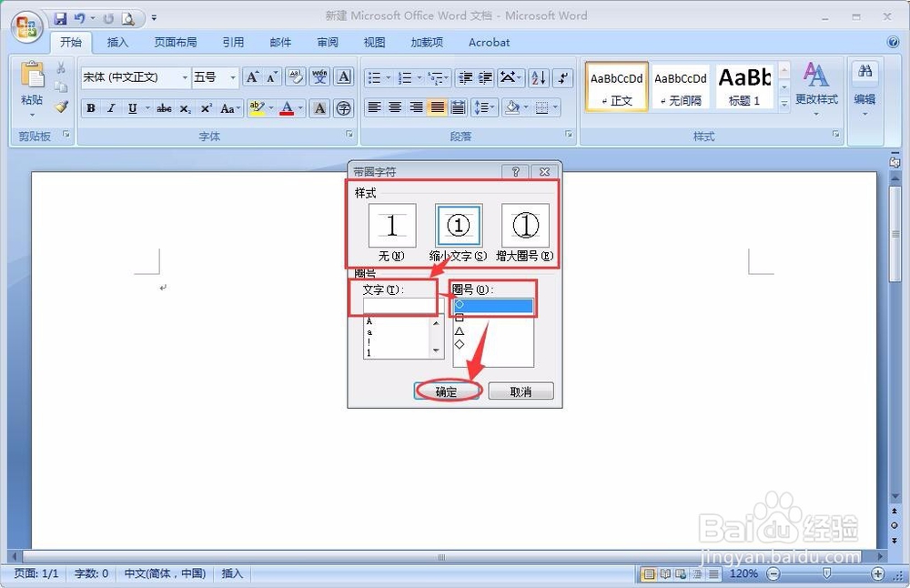This screenshot has width=910, height=588.
Task: Open font name dropdown 宋体
Action: coord(185,77)
